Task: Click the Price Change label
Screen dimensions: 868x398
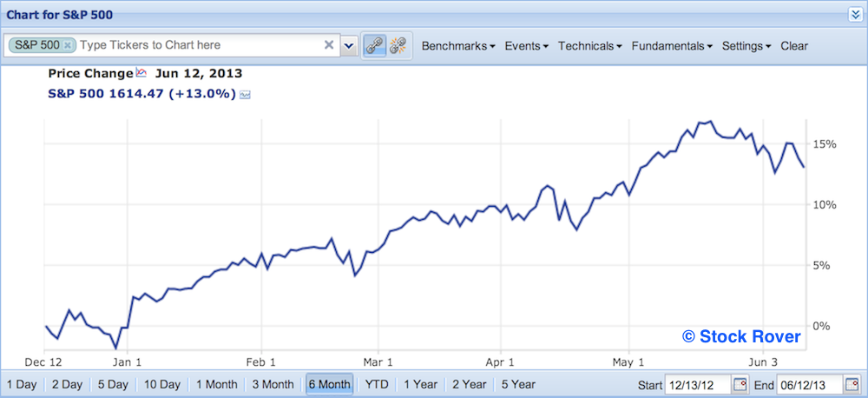Action: [x=91, y=73]
